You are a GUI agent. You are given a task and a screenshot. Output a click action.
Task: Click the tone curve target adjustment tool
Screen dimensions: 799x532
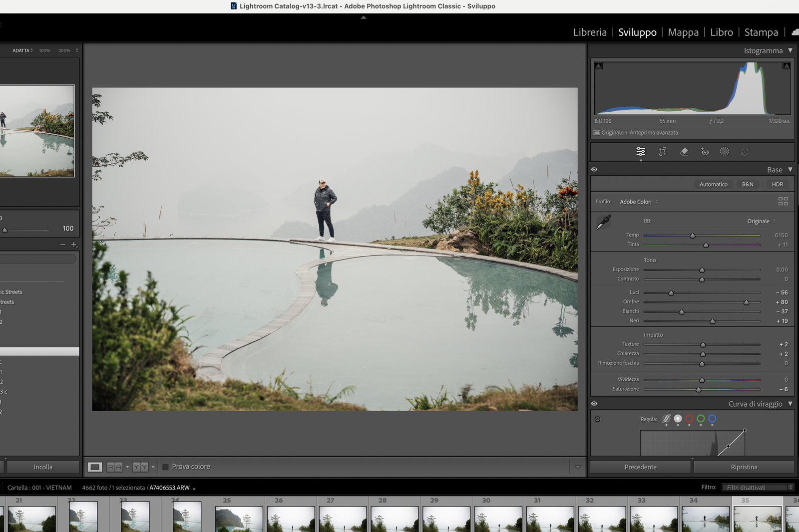click(597, 419)
